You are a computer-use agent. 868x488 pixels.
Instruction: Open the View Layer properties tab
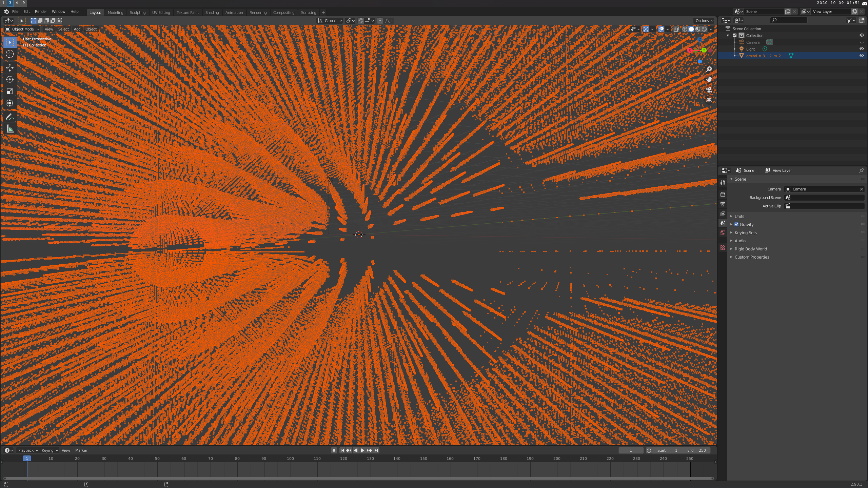tap(723, 213)
